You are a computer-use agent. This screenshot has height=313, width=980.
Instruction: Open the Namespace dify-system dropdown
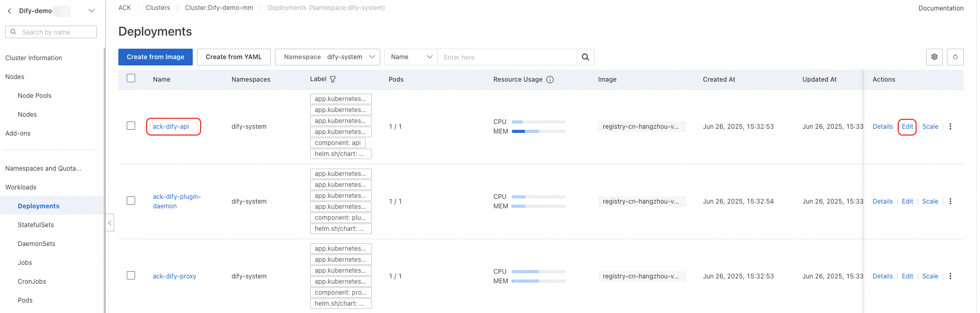327,57
